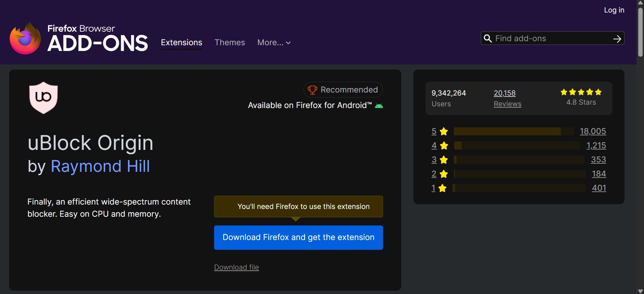Click the 5-star rating row star
Viewport: 644px width, 294px height.
(444, 131)
